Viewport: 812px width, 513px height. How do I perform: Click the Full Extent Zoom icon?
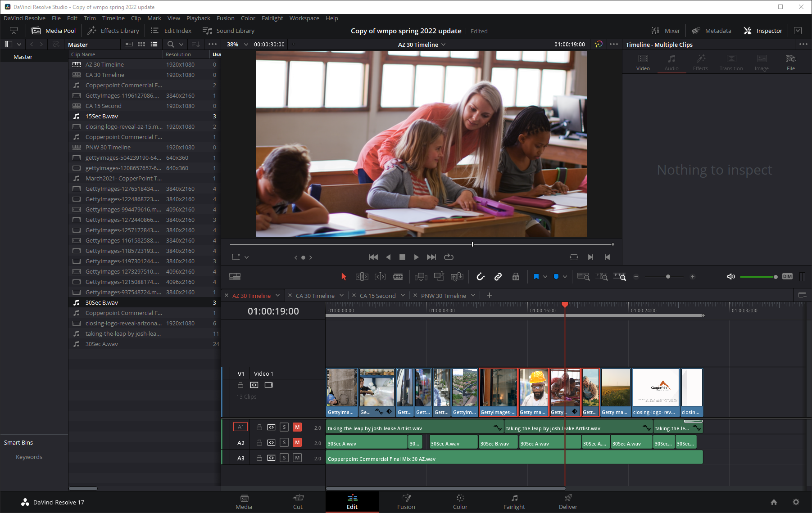pos(583,277)
